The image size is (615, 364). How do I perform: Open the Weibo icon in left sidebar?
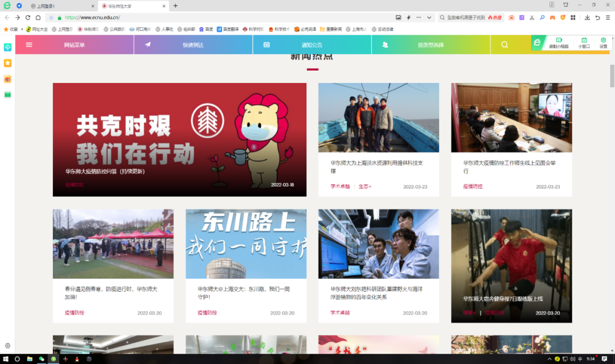tap(7, 79)
